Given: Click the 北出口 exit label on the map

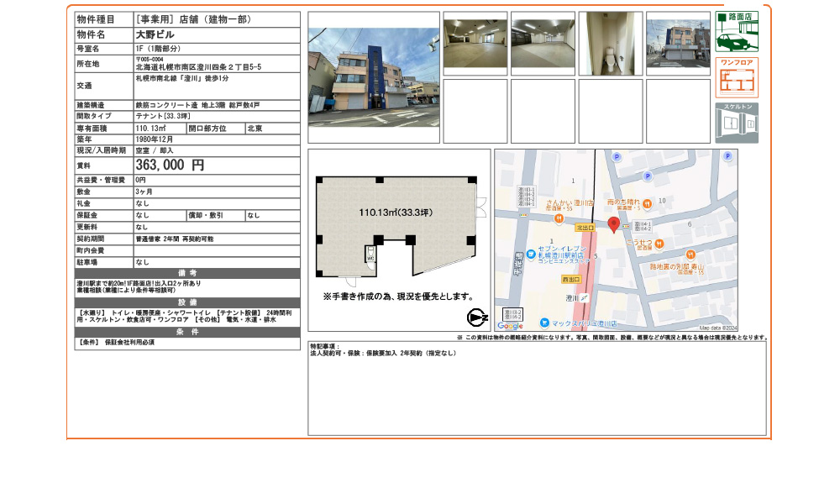Looking at the screenshot, I should coord(585,227).
